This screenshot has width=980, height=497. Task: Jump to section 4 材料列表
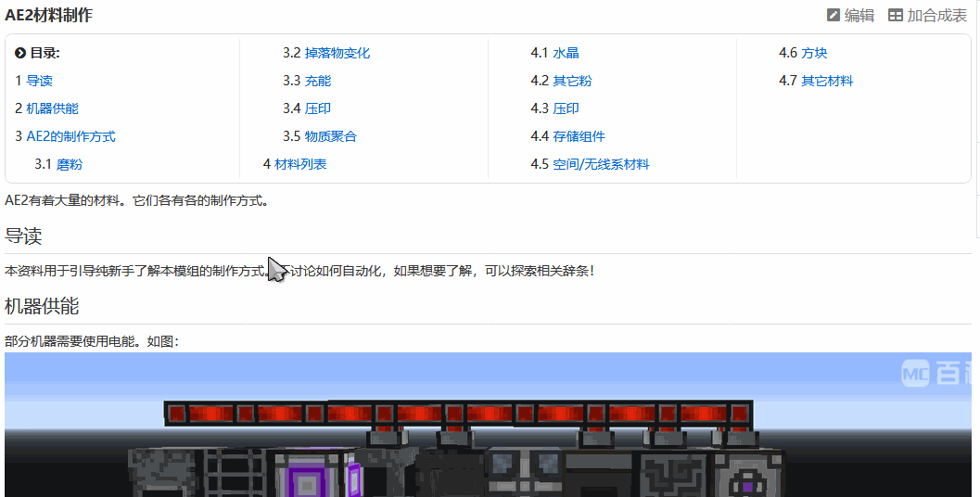(300, 164)
